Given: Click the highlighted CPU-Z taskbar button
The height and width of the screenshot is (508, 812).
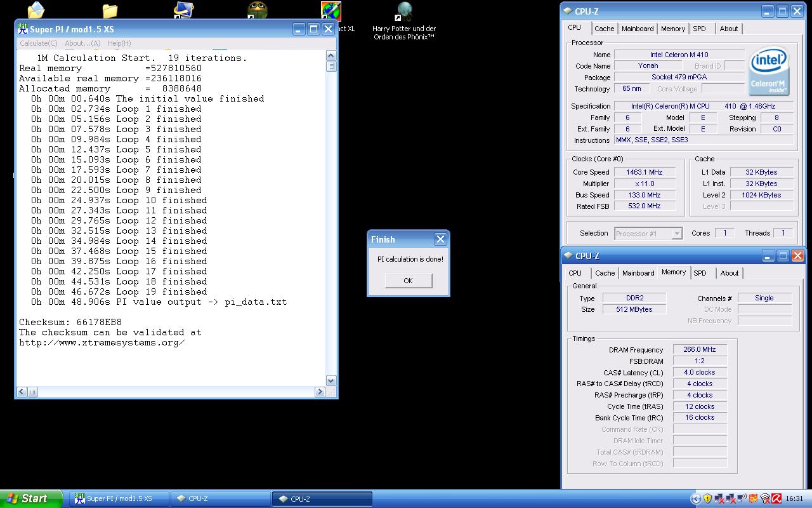Looking at the screenshot, I should pos(322,498).
